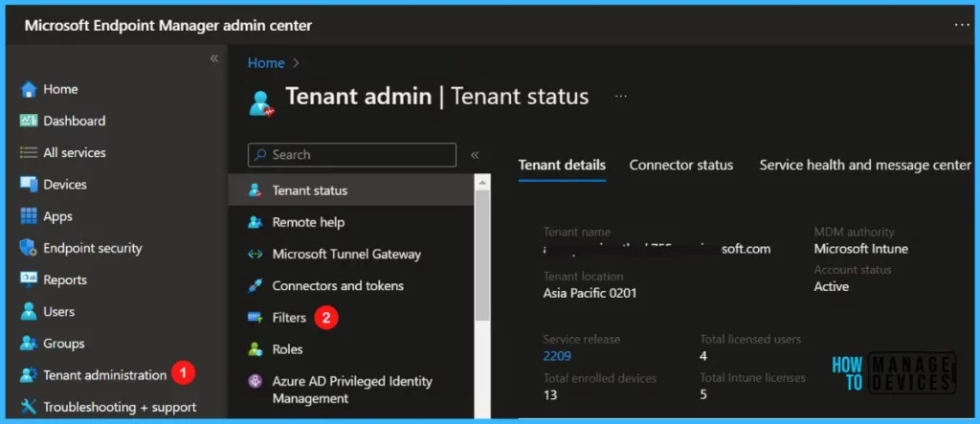Open Groups in the left navigation
The width and height of the screenshot is (980, 424).
[x=64, y=344]
